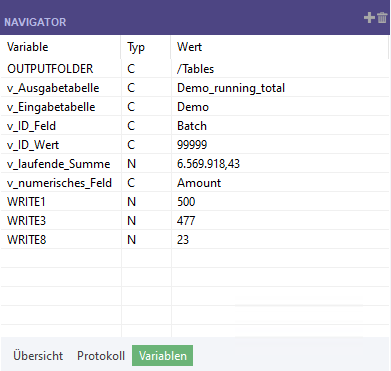Select the WRITE8 variable row

(x=195, y=240)
